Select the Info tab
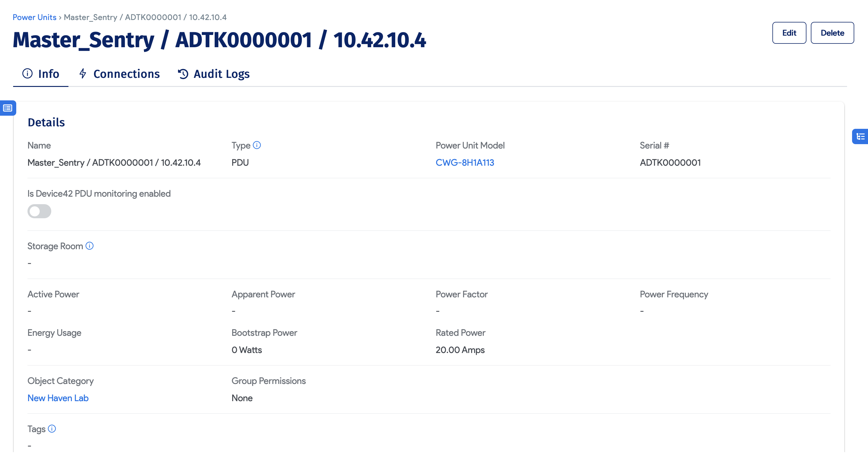This screenshot has height=469, width=868. click(x=48, y=73)
